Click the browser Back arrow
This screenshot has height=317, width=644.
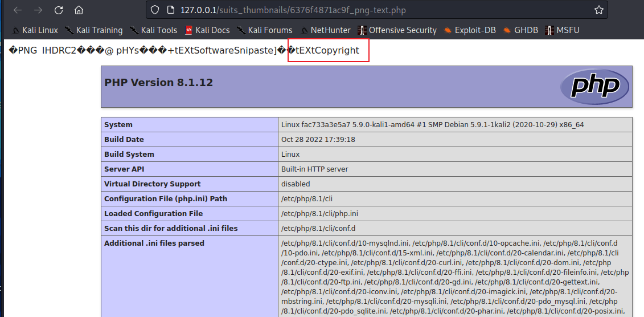pyautogui.click(x=17, y=10)
